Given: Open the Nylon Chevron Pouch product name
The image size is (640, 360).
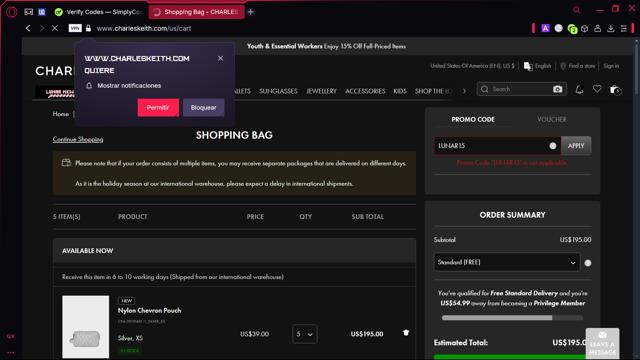Looking at the screenshot, I should click(149, 310).
